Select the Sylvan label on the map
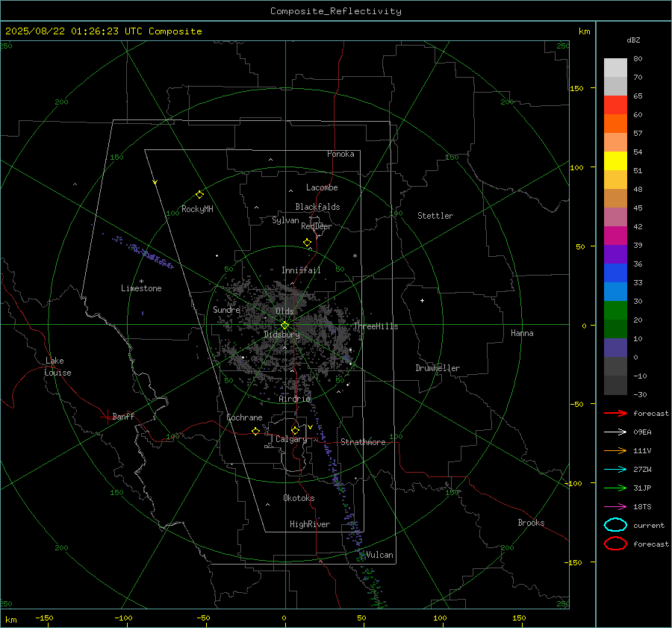 point(285,220)
